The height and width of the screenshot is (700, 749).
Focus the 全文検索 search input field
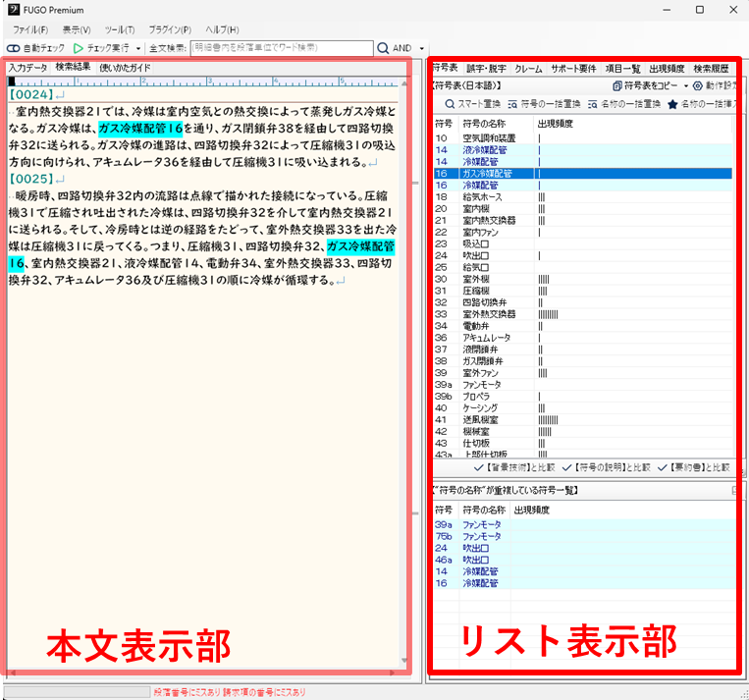(x=282, y=48)
